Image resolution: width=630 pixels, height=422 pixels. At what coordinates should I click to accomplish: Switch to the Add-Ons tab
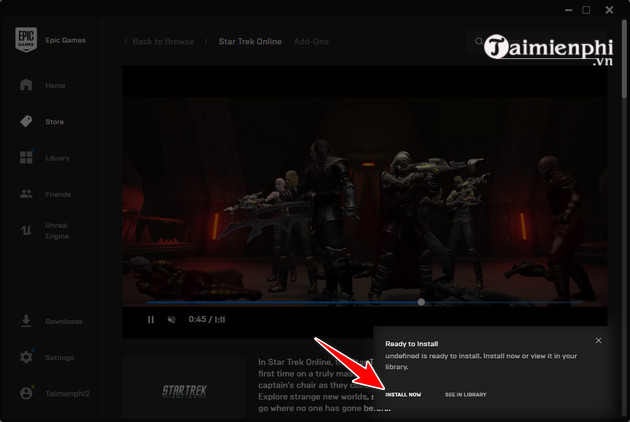[311, 41]
